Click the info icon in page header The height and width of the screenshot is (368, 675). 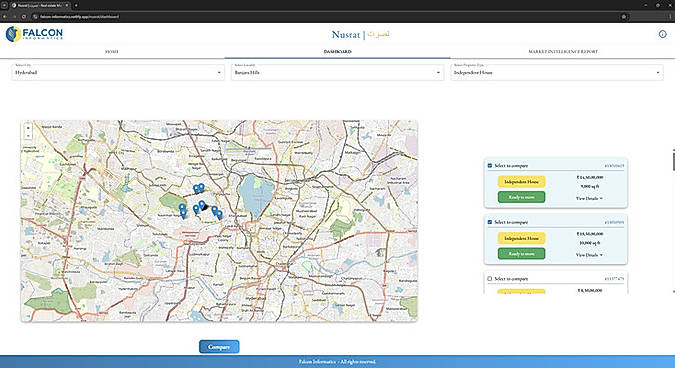(662, 34)
